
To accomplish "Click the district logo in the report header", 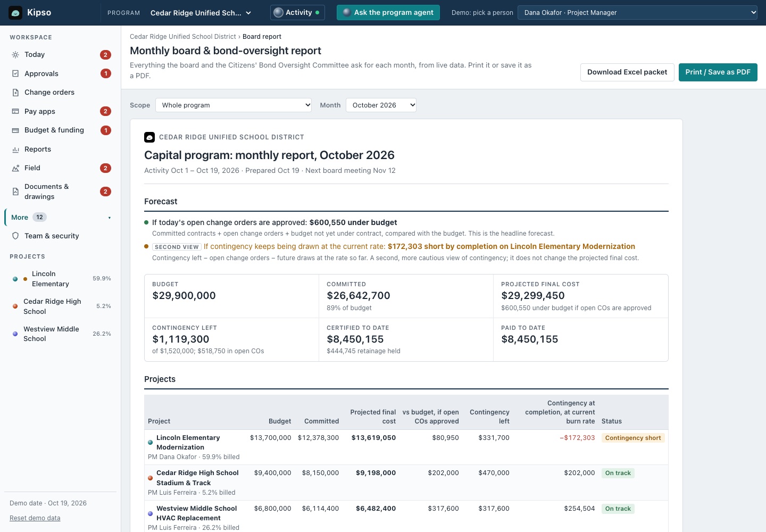I will point(149,137).
